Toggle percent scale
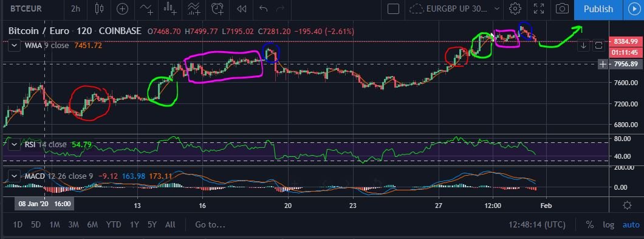The image size is (644, 239). pyautogui.click(x=589, y=224)
